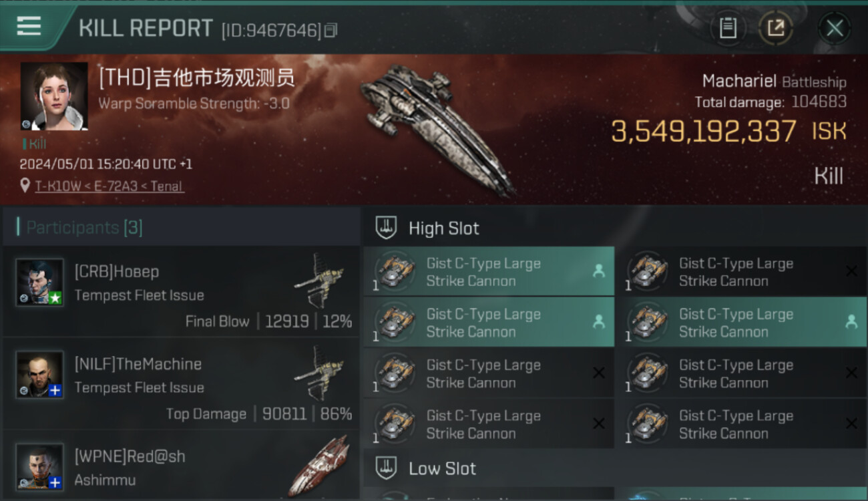This screenshot has width=868, height=501.
Task: Open the clipboard report icon
Action: coord(728,28)
